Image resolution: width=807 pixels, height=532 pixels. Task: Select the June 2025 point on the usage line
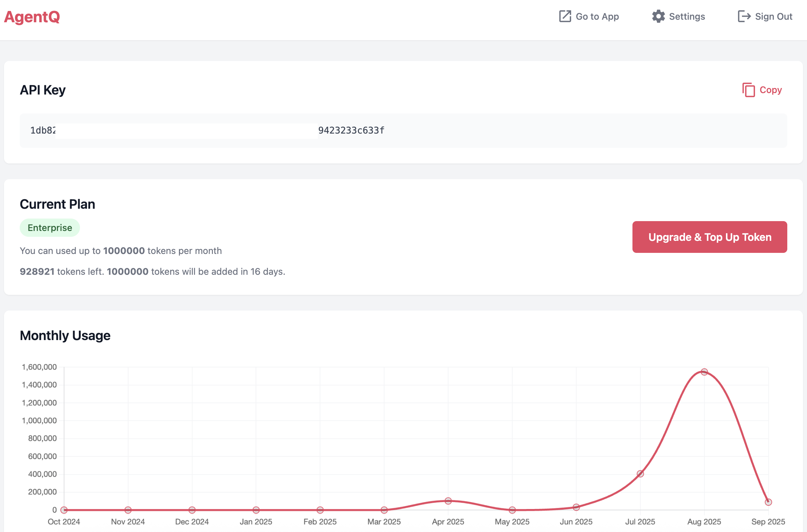tap(576, 507)
